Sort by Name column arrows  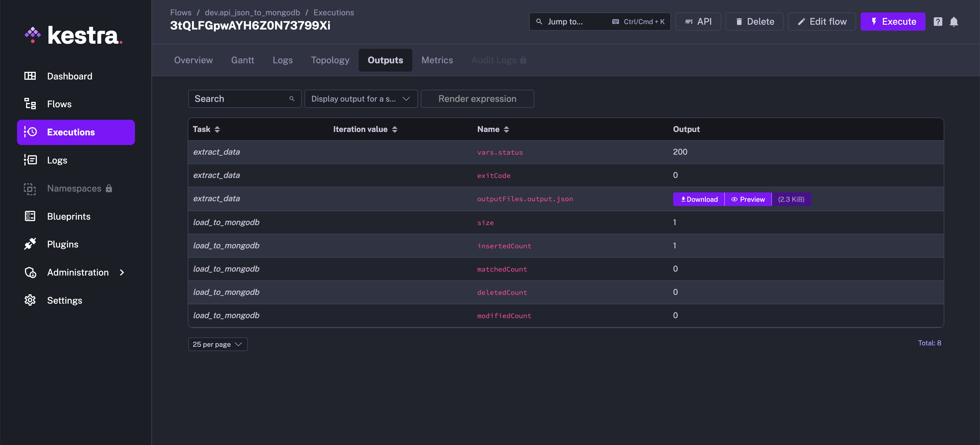click(x=506, y=129)
